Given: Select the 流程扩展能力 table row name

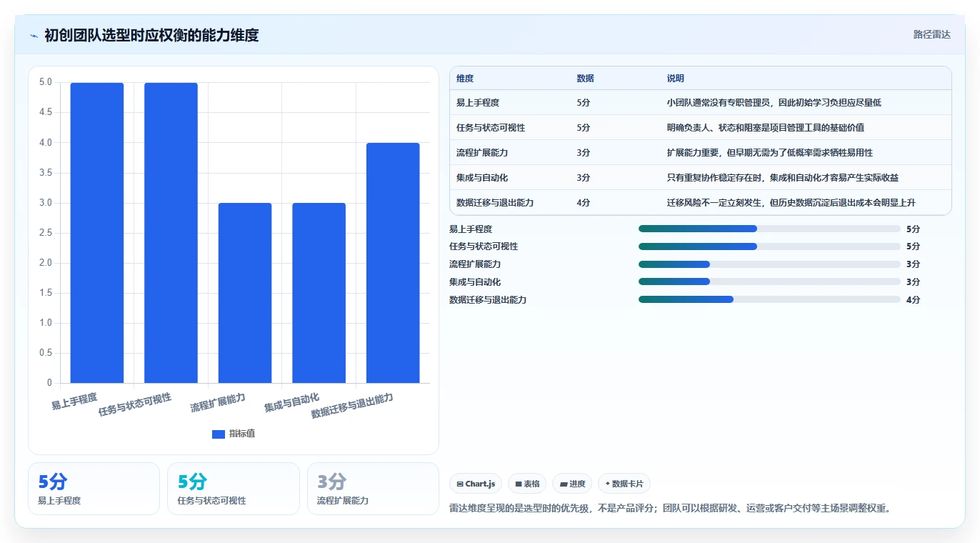Looking at the screenshot, I should 482,153.
